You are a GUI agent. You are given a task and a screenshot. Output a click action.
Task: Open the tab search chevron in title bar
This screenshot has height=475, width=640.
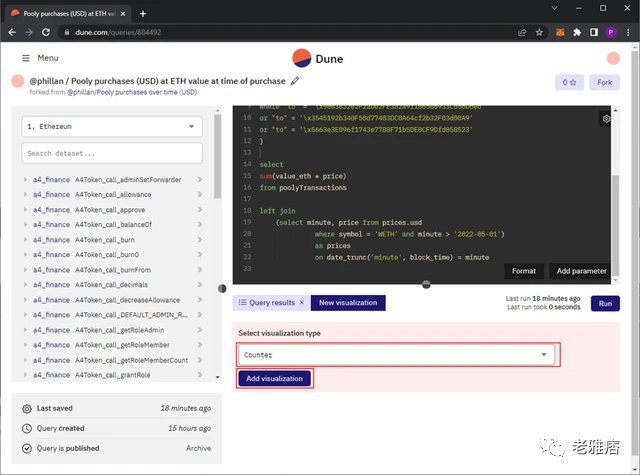(554, 8)
